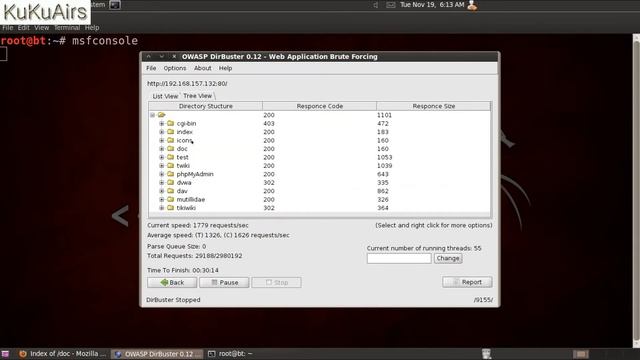Select OWASP DirBuster 0.12 taskbar item
Screen dimensions: 640x360
pyautogui.click(x=157, y=354)
